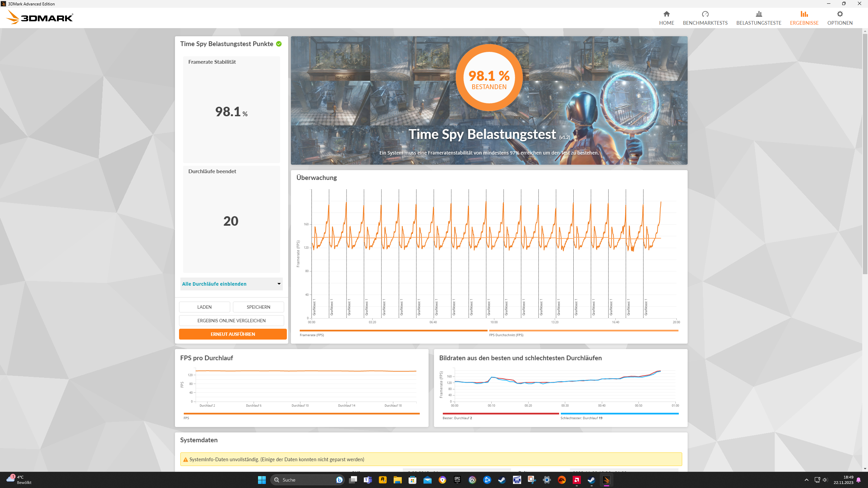The width and height of the screenshot is (868, 488).
Task: Toggle FPS Durchschnitt legend series
Action: coord(506,335)
